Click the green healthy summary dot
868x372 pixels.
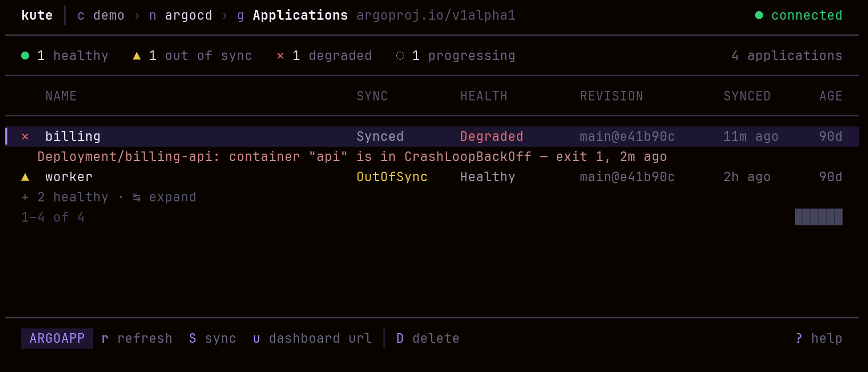25,56
